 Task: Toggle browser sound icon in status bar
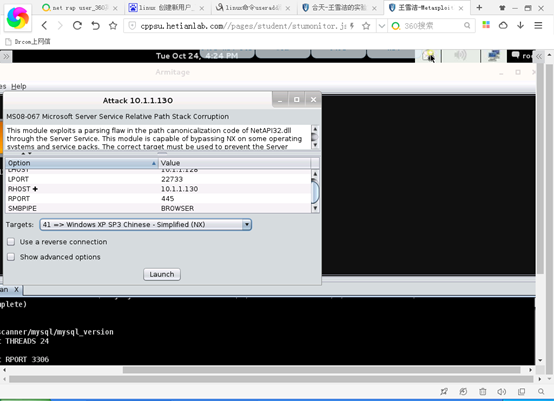point(502,391)
